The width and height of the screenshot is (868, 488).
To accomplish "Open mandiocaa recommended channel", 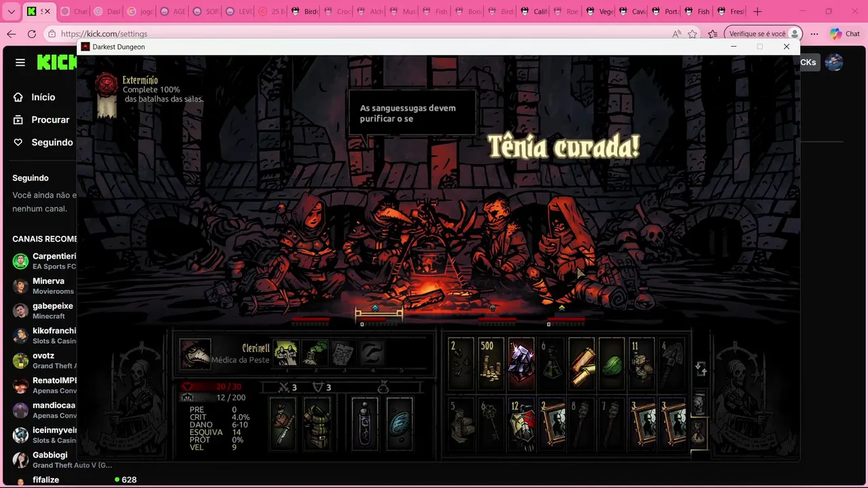I will (44, 410).
